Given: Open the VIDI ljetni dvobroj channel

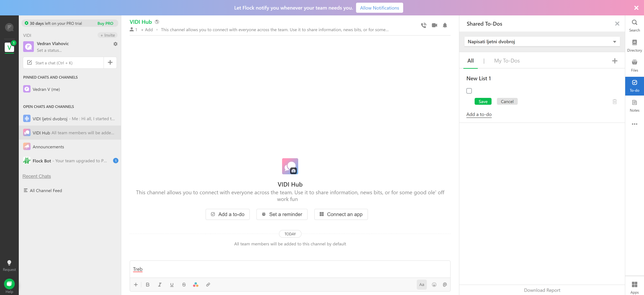Looking at the screenshot, I should click(x=70, y=119).
